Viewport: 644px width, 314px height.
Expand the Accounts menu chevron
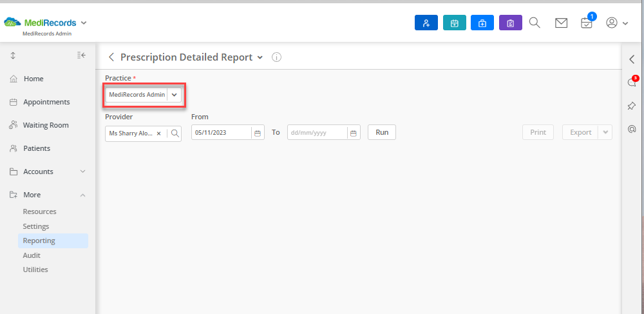point(82,172)
